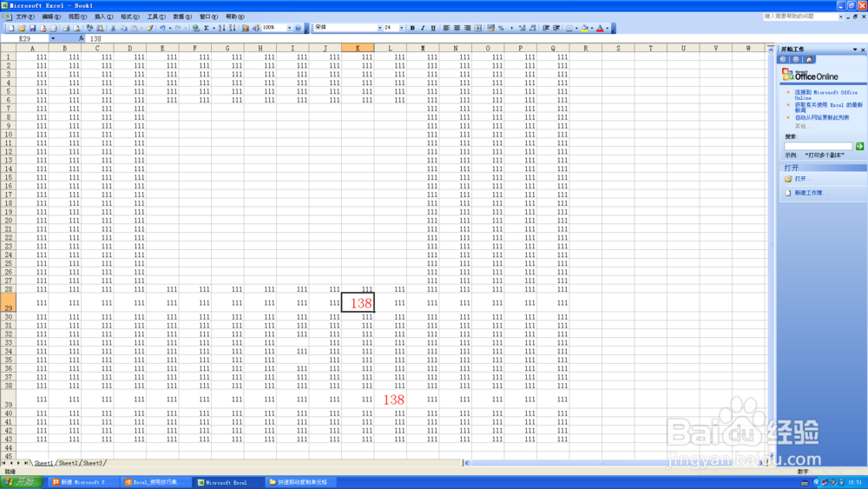Image resolution: width=868 pixels, height=489 pixels.
Task: Click the Paste clipboard icon
Action: pyautogui.click(x=135, y=28)
